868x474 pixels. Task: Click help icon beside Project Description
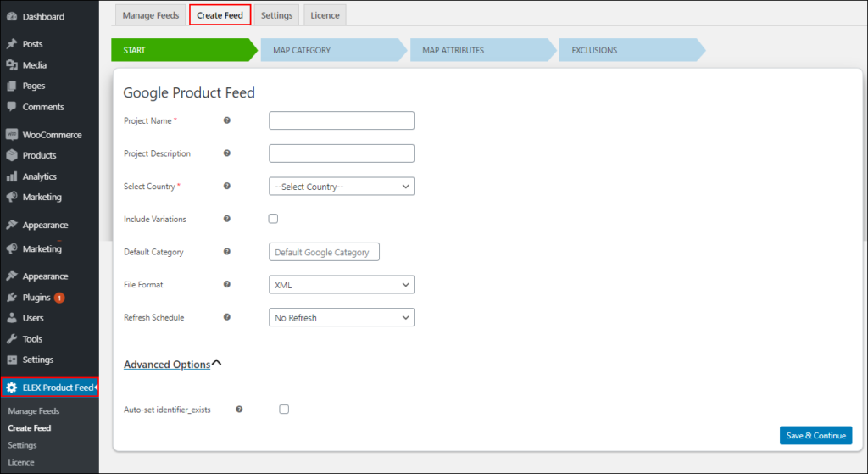click(227, 153)
